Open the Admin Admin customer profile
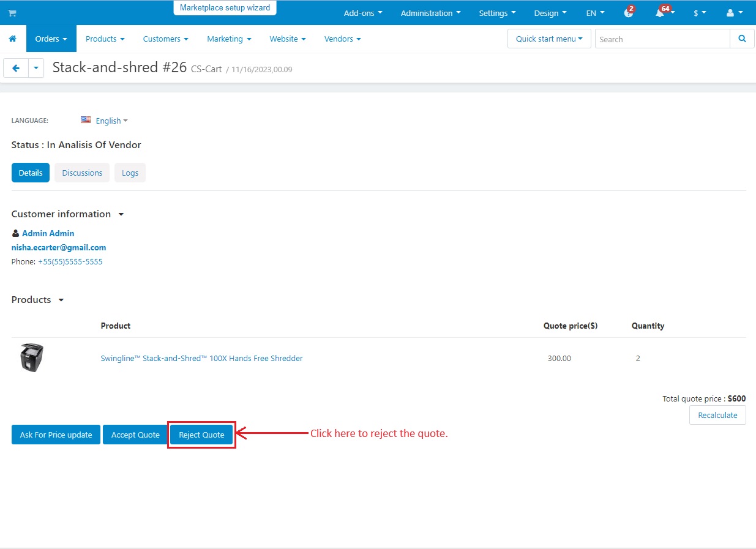 (48, 233)
